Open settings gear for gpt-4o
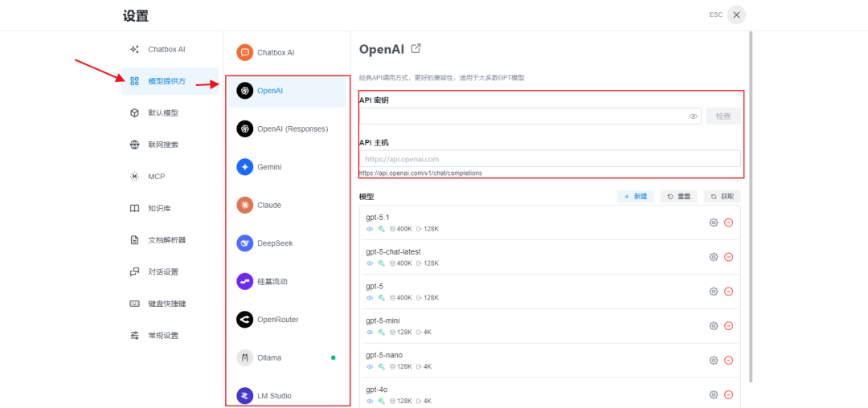Viewport: 868px width, 408px height. coord(714,394)
